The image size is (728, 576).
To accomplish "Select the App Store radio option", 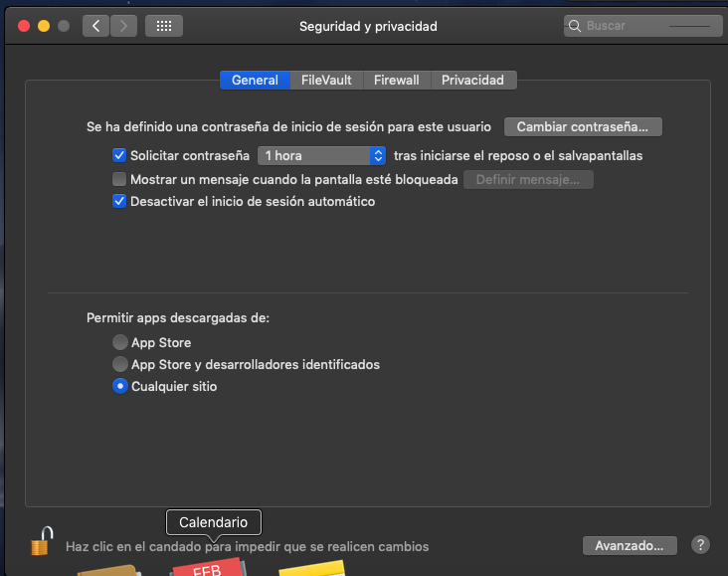I will (x=120, y=342).
